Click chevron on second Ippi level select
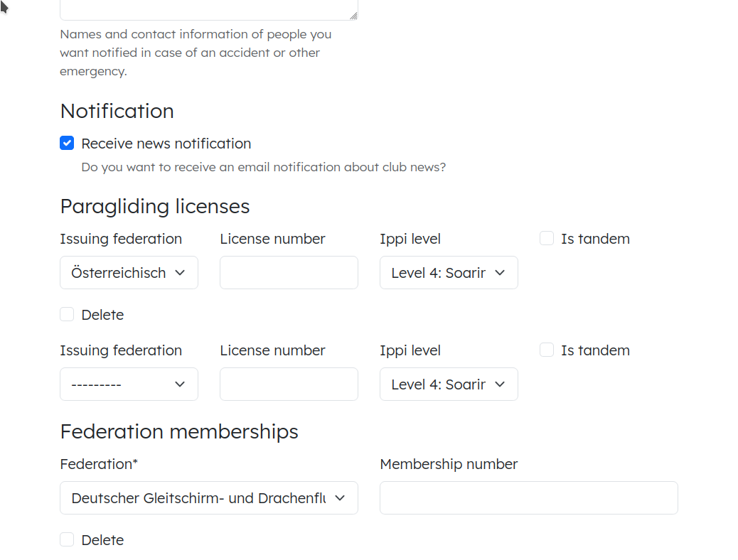738x560 pixels. pos(500,384)
